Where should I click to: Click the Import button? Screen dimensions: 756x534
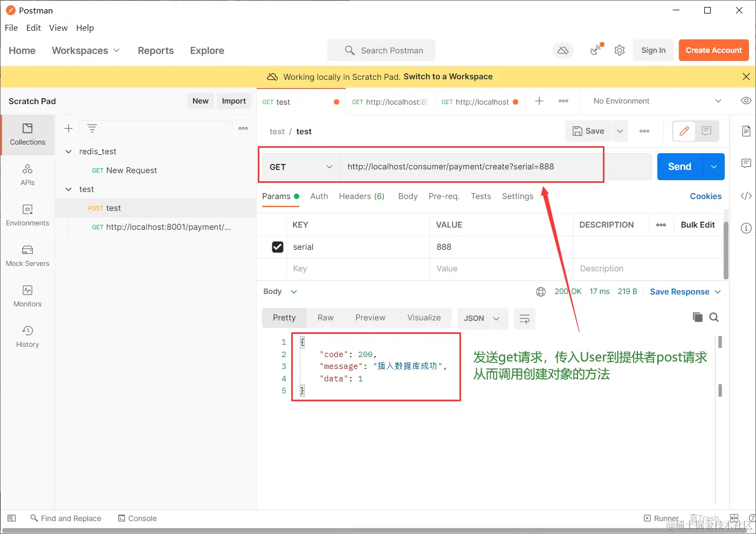click(x=234, y=101)
